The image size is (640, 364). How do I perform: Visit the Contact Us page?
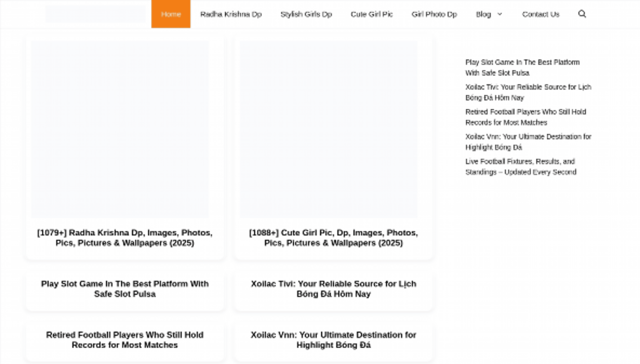pyautogui.click(x=540, y=14)
